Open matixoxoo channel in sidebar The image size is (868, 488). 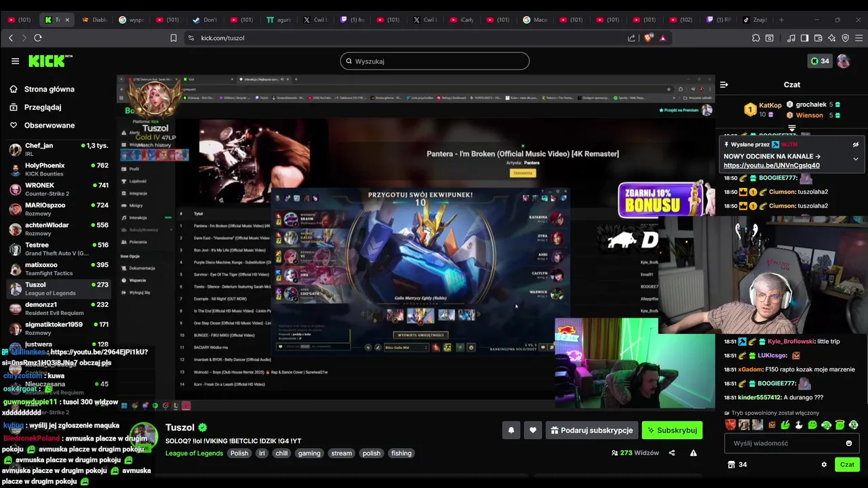coord(58,269)
